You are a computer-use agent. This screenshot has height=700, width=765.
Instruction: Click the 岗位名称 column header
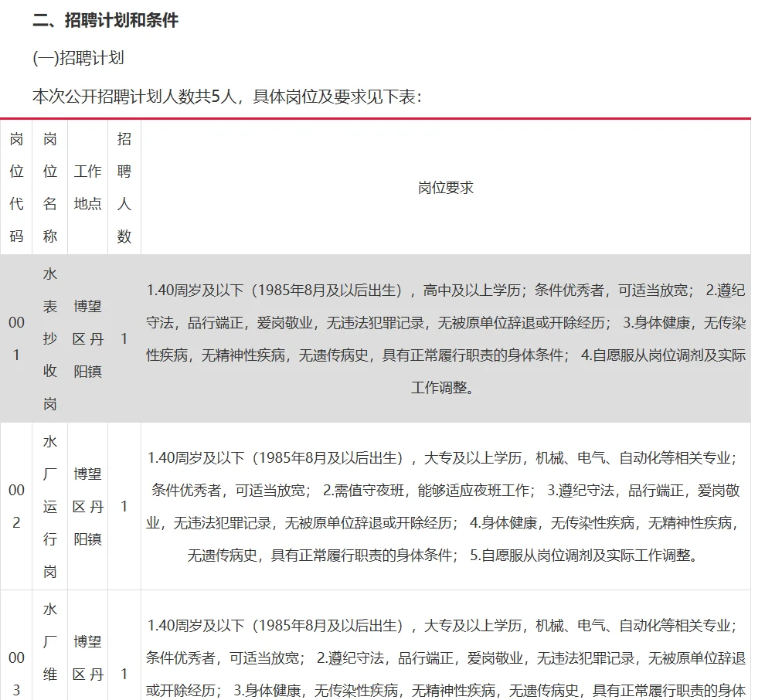(x=49, y=187)
